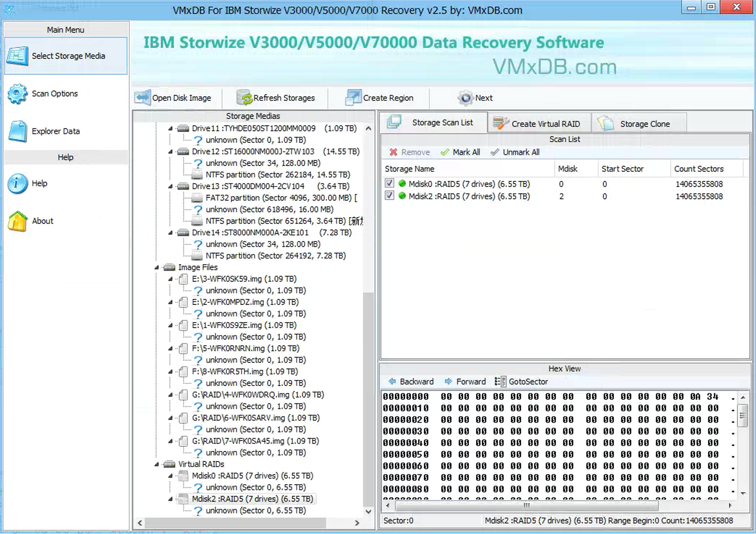Unmark All entries in the scan list

(515, 152)
